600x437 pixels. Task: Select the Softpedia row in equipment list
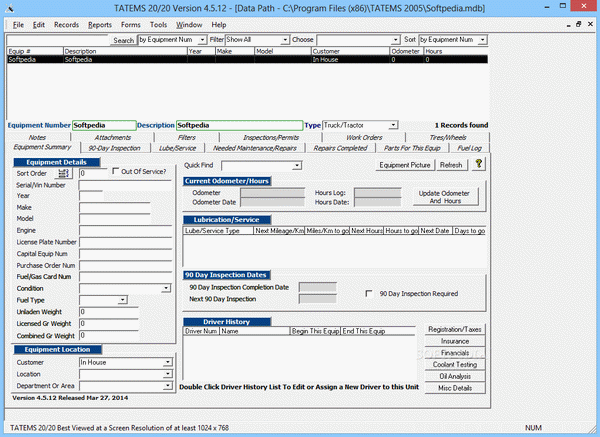[x=247, y=59]
